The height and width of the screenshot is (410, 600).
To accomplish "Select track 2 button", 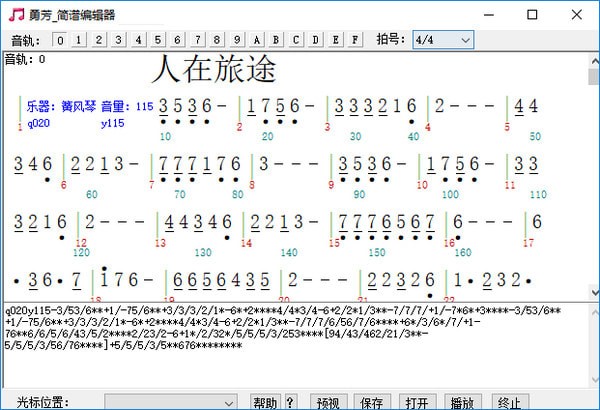I will [x=99, y=40].
